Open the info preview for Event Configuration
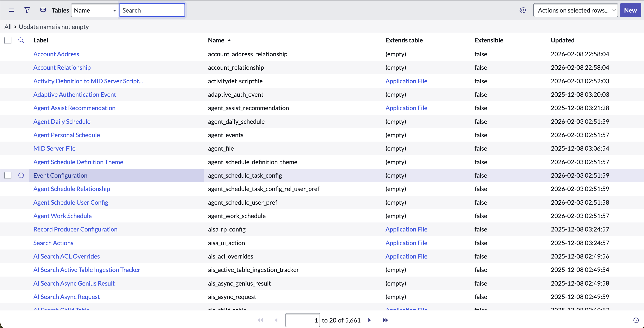The image size is (644, 328). (x=21, y=175)
